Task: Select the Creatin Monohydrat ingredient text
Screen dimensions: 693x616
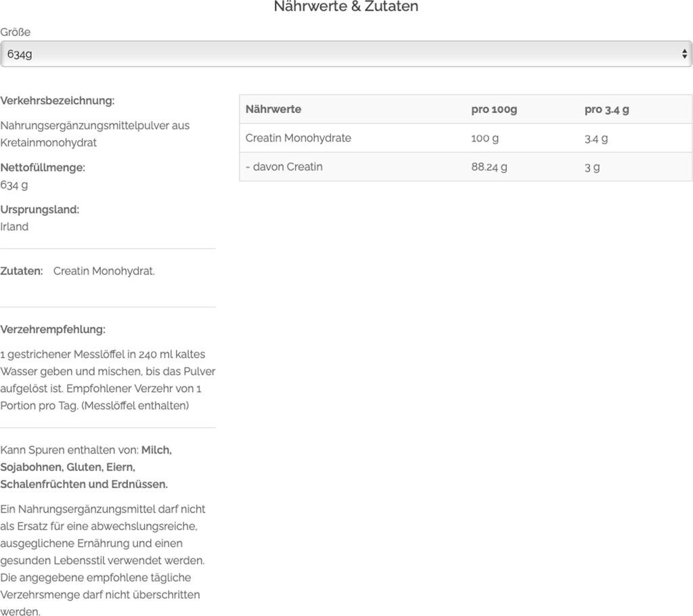Action: click(104, 271)
